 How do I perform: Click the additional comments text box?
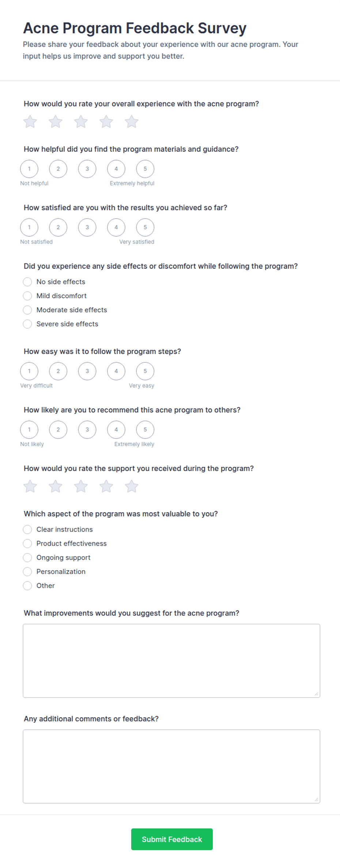[x=171, y=766]
